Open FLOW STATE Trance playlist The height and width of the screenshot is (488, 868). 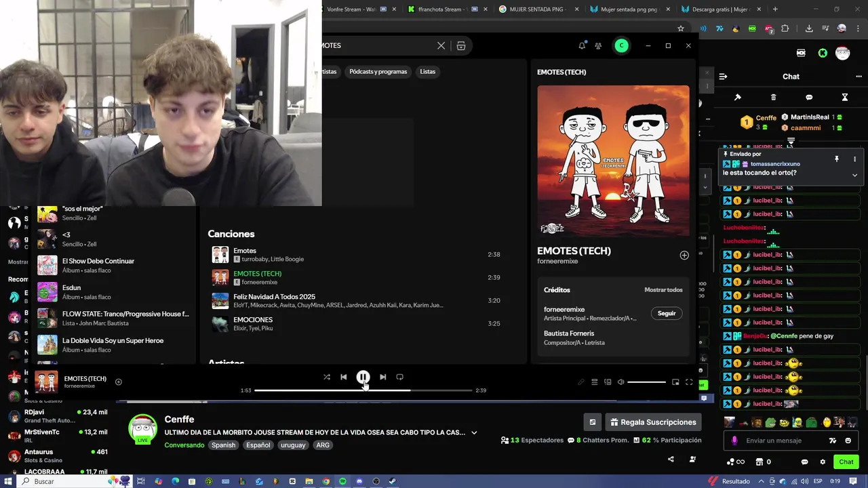click(x=114, y=318)
